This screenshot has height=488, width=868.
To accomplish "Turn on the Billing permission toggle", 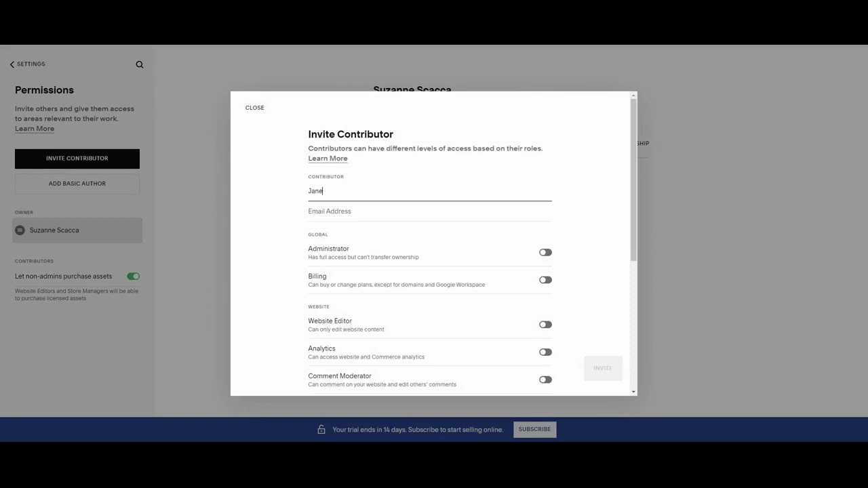I will (x=545, y=280).
